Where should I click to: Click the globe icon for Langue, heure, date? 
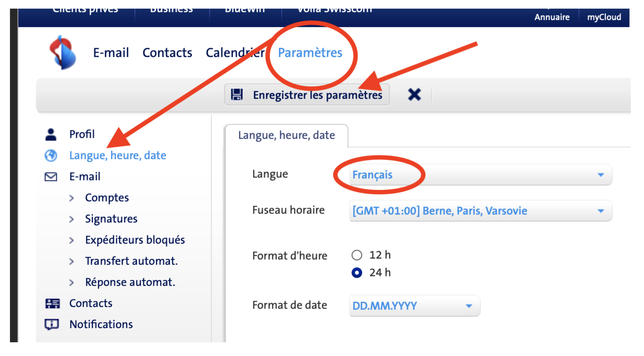click(x=51, y=156)
